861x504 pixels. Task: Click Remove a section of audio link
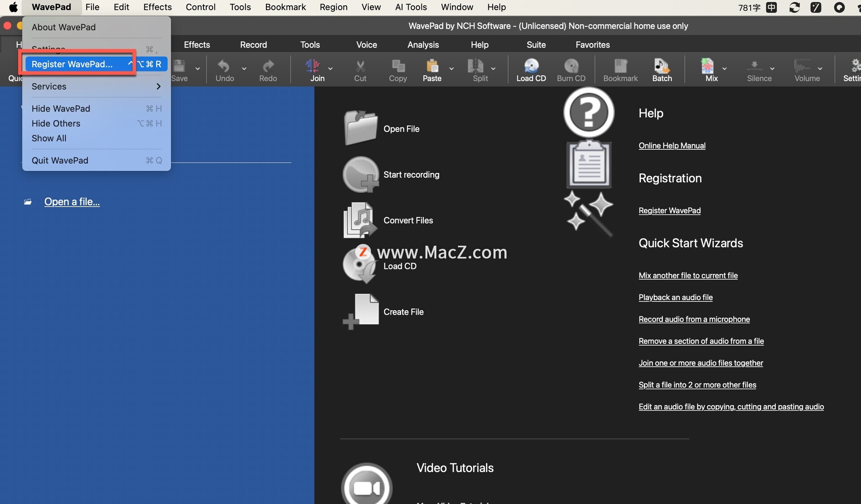pos(701,341)
